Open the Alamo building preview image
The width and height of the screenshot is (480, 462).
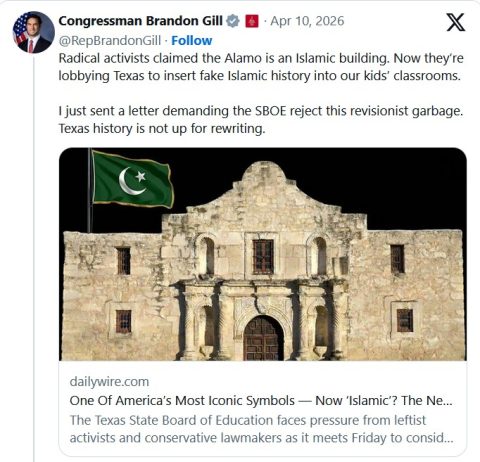coord(263,254)
